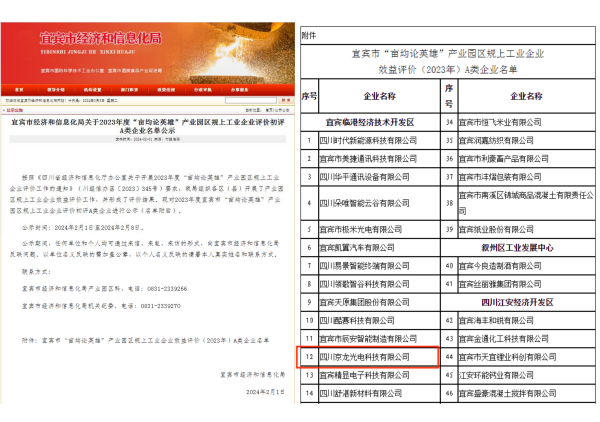Click the 宜宾临港经济技术开发区 section header
The width and height of the screenshot is (600, 422).
coord(369,121)
